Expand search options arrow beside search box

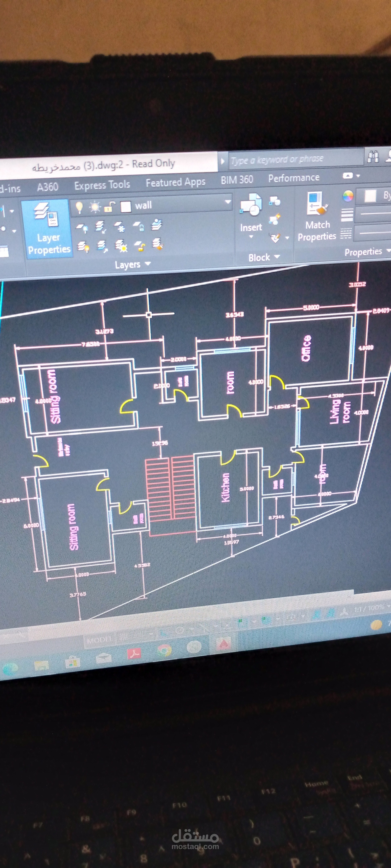222,161
